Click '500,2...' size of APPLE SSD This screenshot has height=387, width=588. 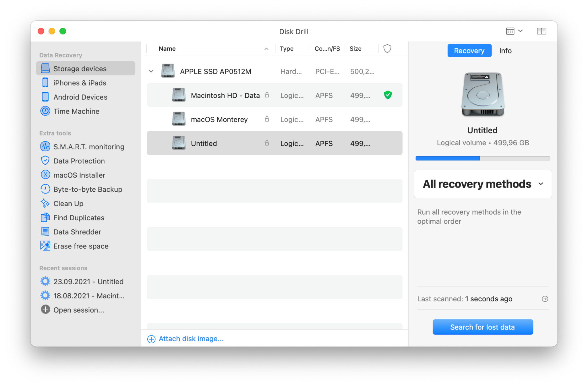click(362, 71)
